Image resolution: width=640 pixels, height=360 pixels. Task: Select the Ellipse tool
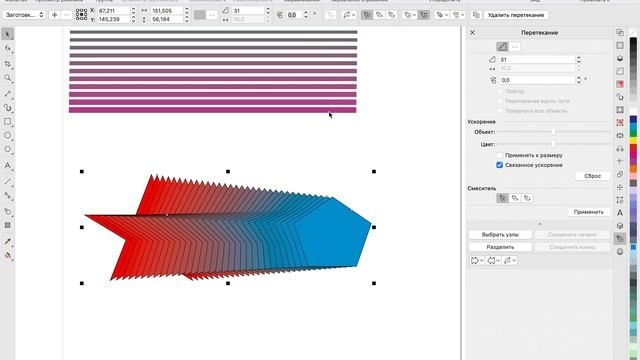pyautogui.click(x=7, y=135)
